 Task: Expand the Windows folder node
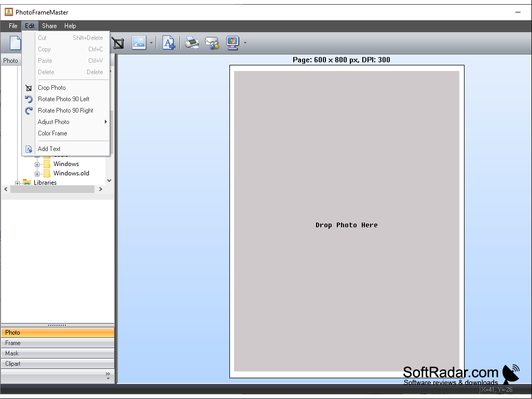point(37,164)
